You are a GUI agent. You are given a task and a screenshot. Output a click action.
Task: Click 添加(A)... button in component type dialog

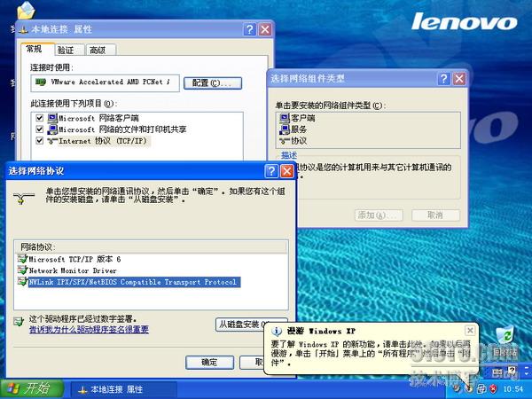coord(379,215)
